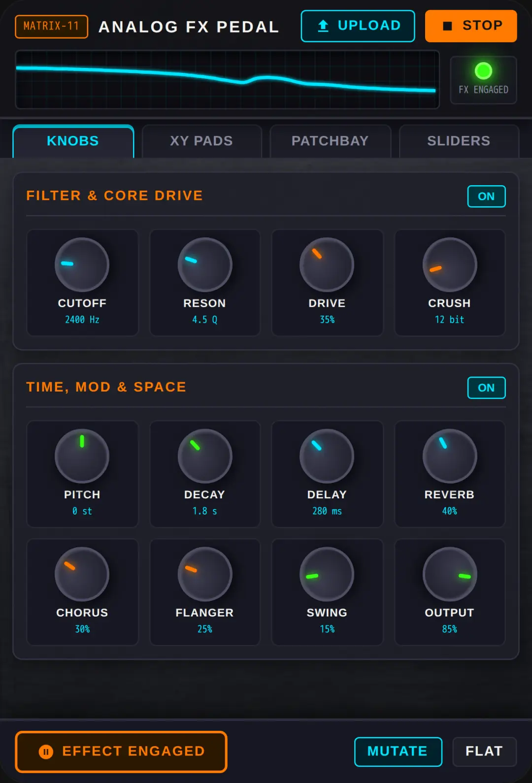
Task: Click the 0 st pitch value
Action: point(82,512)
